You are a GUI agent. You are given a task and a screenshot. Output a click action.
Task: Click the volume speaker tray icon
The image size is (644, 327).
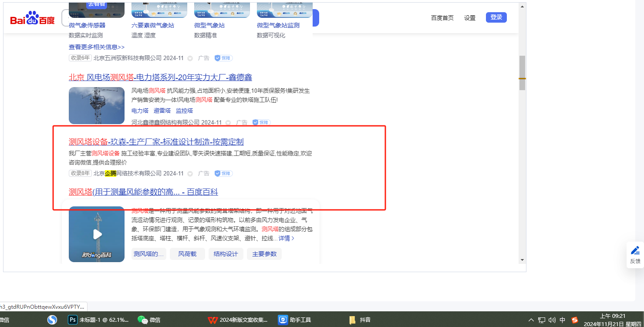(x=552, y=320)
